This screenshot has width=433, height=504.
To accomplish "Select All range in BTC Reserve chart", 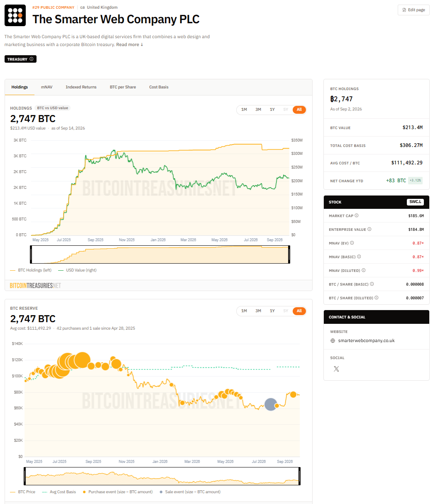I will pos(299,311).
